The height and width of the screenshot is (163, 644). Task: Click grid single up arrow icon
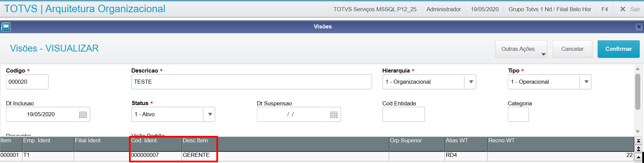pos(638,157)
